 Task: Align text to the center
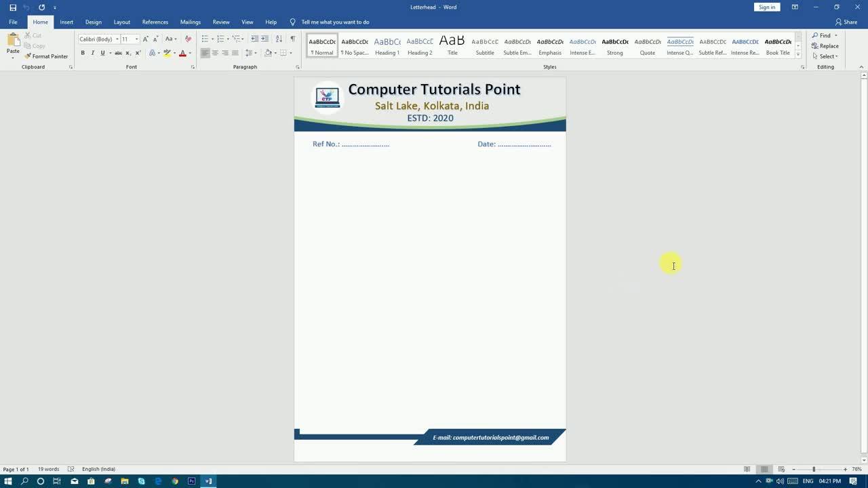point(215,53)
